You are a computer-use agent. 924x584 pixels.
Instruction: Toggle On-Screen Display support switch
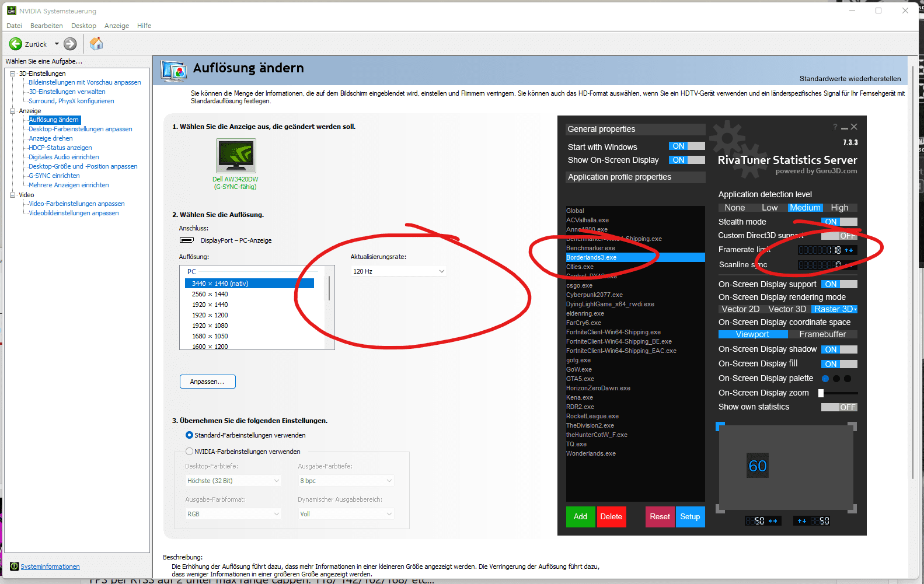pyautogui.click(x=839, y=284)
